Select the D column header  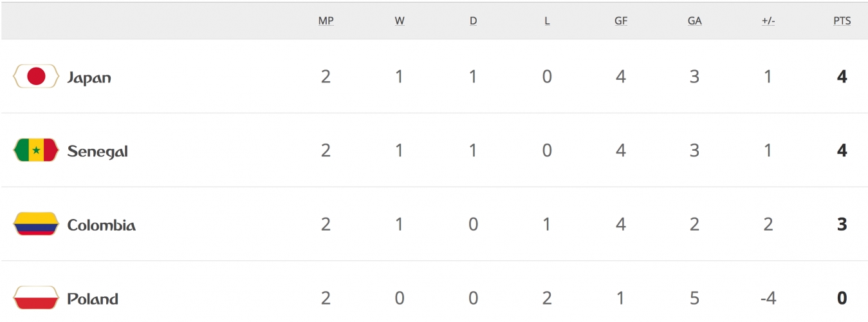coord(474,21)
